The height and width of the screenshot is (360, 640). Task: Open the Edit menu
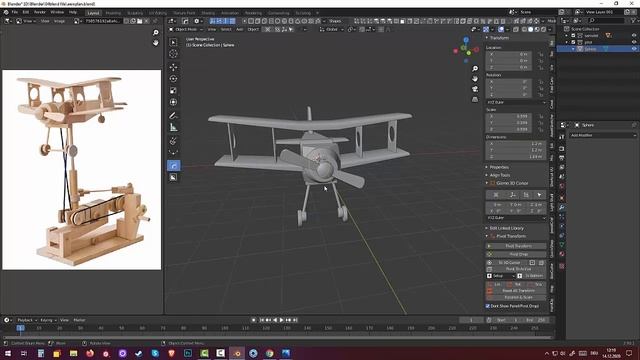coord(26,12)
